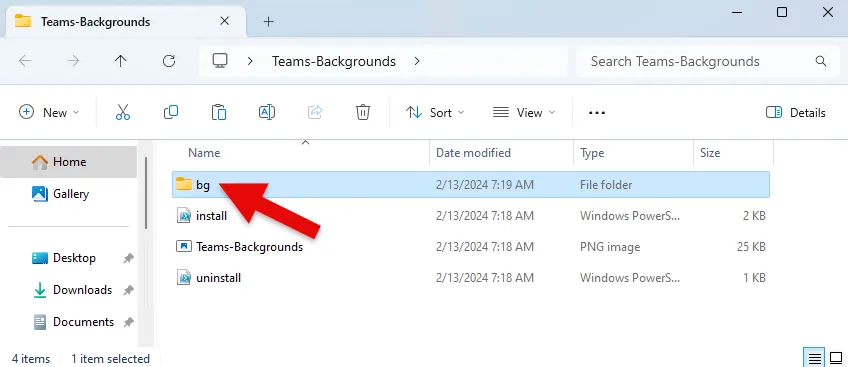Select the install PowerShell script file

(471, 216)
